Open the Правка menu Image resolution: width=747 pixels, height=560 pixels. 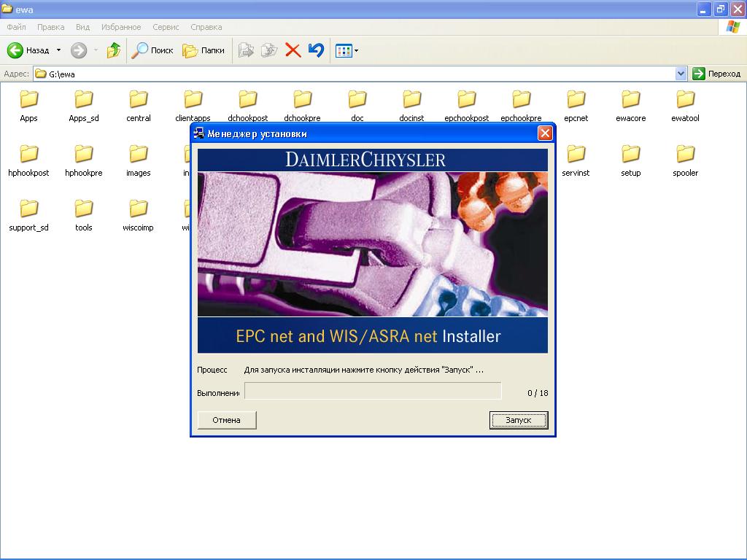pyautogui.click(x=50, y=27)
